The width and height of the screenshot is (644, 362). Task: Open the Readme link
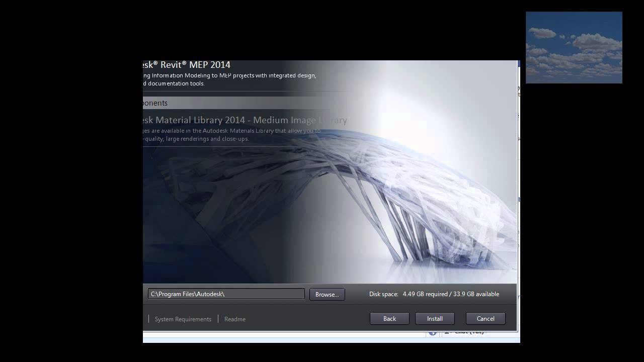tap(235, 319)
